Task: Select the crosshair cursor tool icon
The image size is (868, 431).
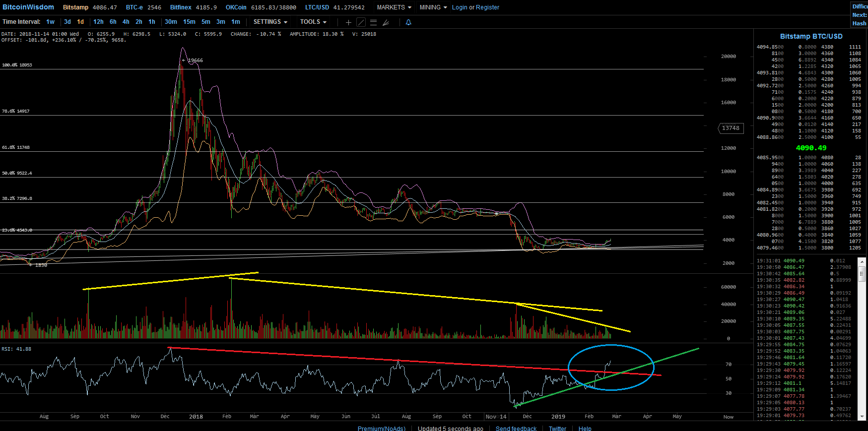Action: coord(348,22)
